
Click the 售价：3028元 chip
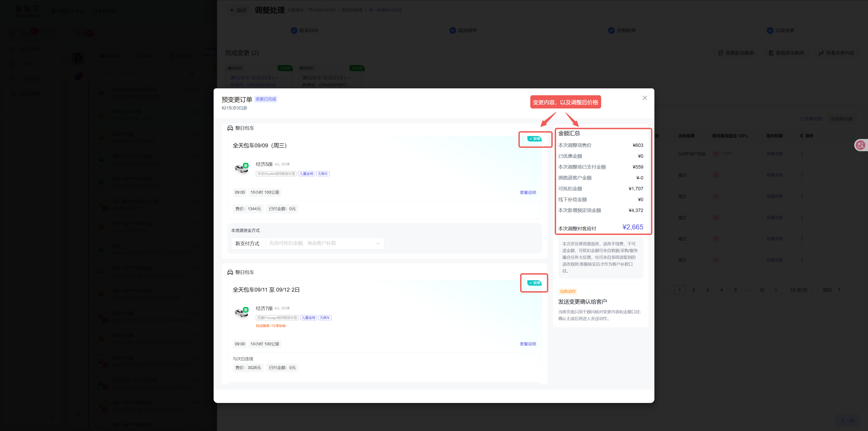click(248, 368)
